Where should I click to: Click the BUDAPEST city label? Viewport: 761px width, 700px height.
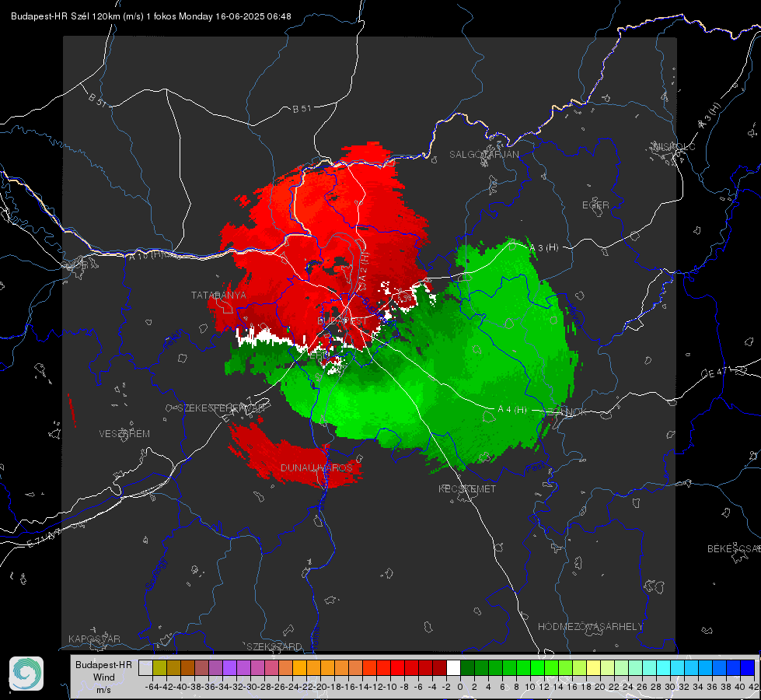click(342, 321)
